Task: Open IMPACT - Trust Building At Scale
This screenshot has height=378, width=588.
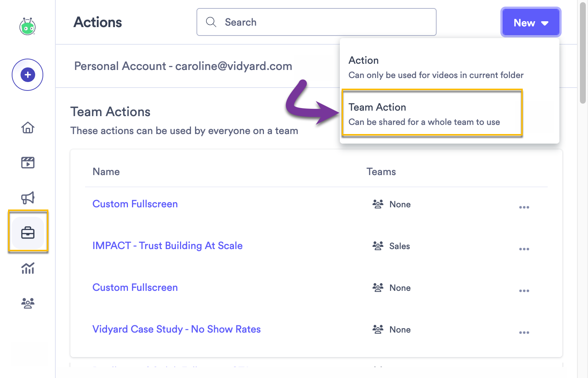Action: 167,246
